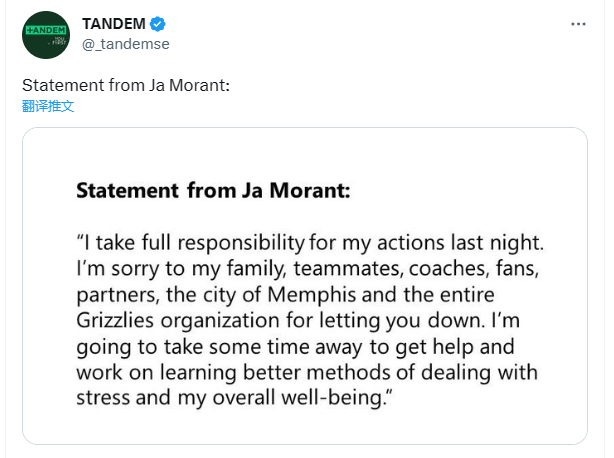Click the bold statement heading in image
614x458 pixels.
pyautogui.click(x=214, y=191)
